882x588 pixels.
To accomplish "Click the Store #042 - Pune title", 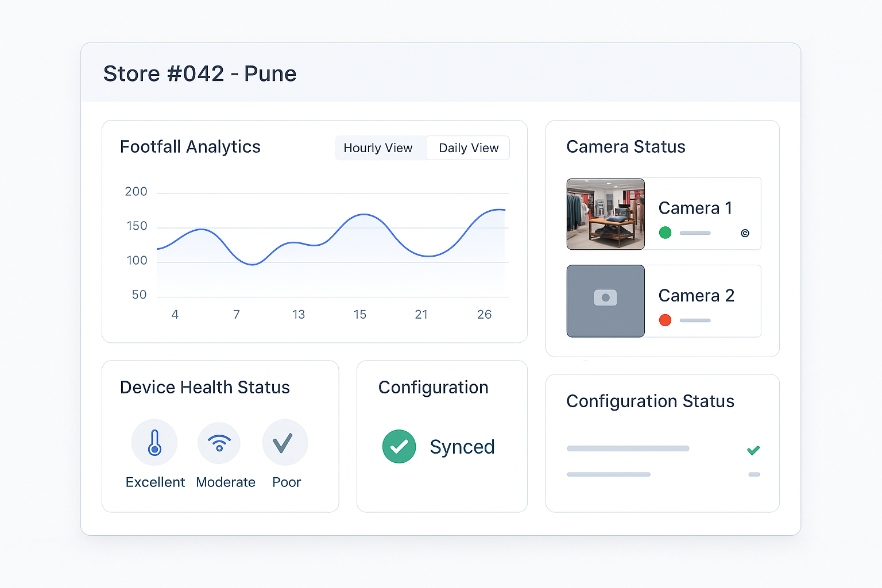I will pyautogui.click(x=200, y=73).
